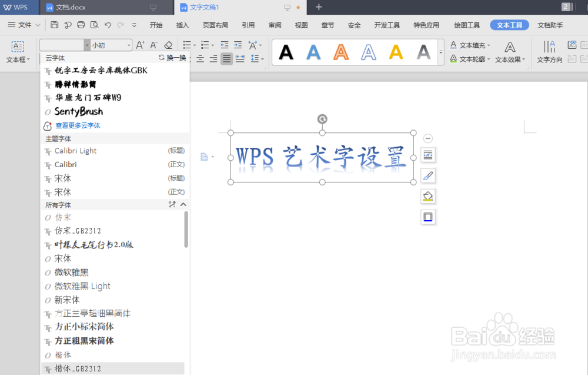The image size is (588, 375).
Task: Open Text Effects (文本效果) dropdown
Action: (x=510, y=52)
